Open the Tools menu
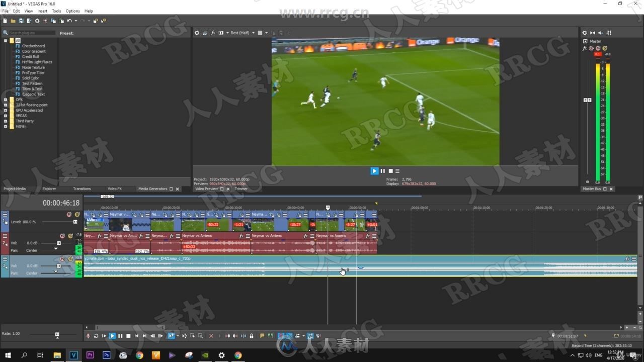Screen dimensions: 644x362 pos(56,11)
